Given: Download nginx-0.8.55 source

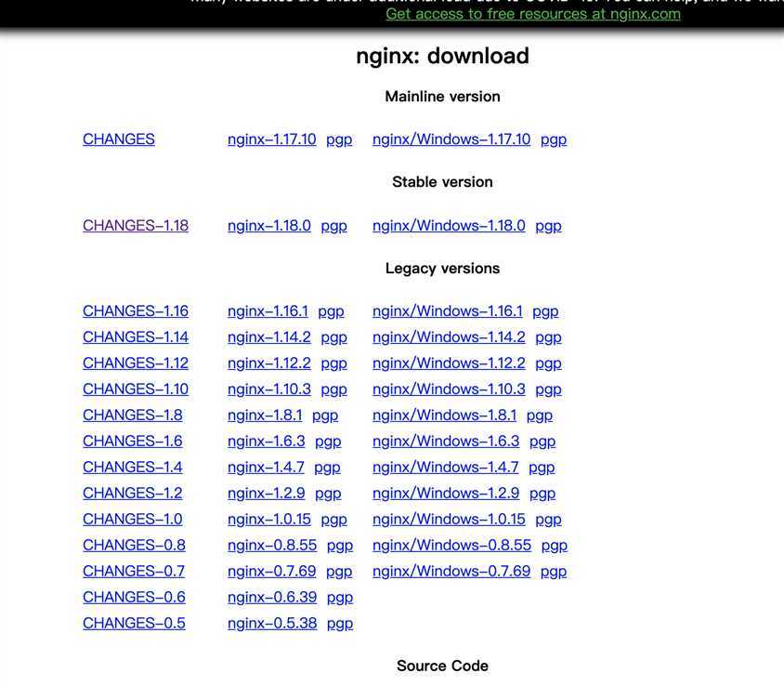Looking at the screenshot, I should pyautogui.click(x=272, y=546).
